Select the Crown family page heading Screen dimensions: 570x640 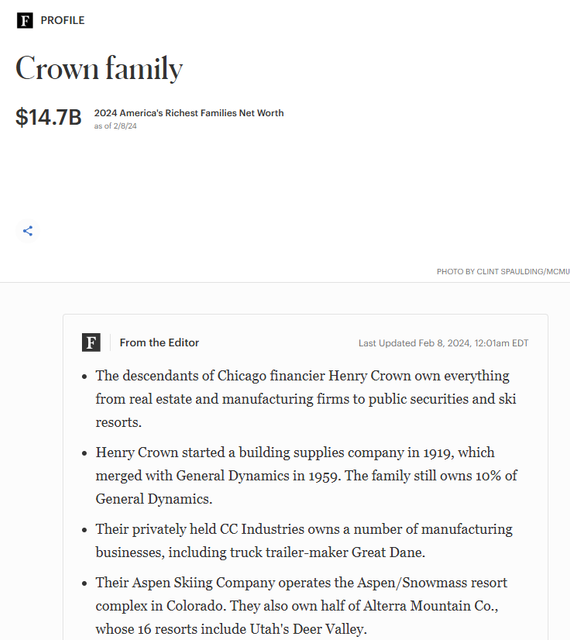(x=99, y=69)
